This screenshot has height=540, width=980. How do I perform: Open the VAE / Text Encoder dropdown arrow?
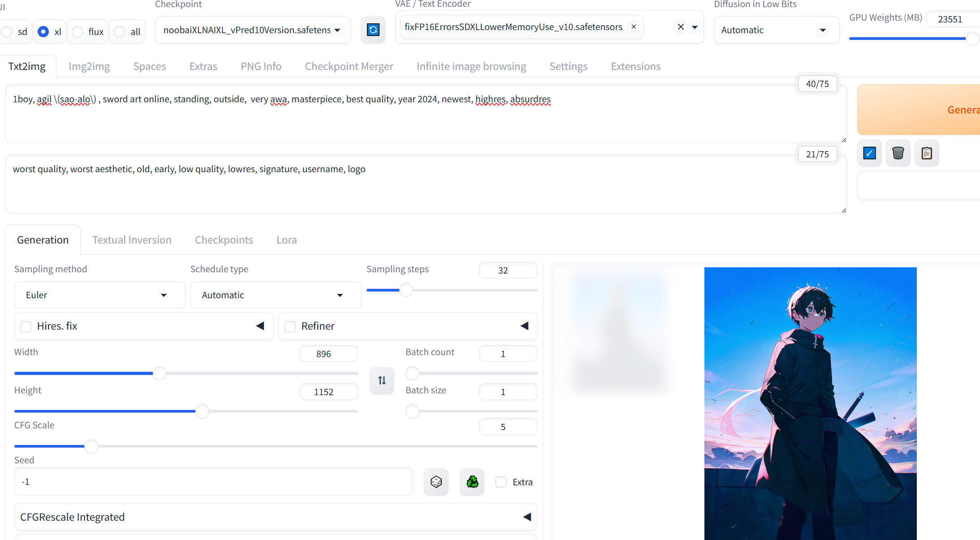tap(695, 27)
